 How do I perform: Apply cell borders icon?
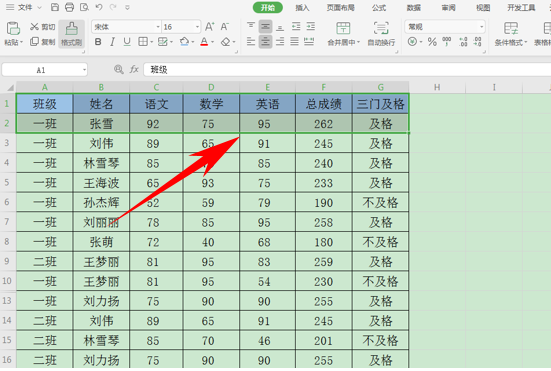click(x=143, y=42)
